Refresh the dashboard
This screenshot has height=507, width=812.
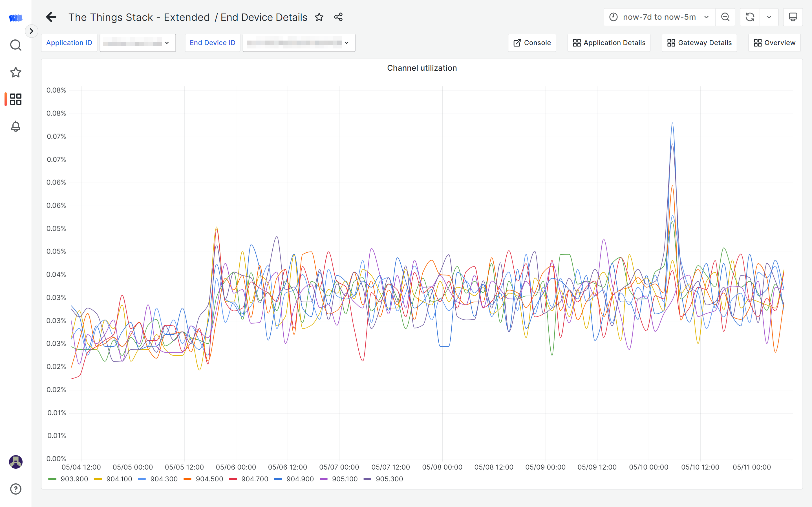click(x=750, y=17)
